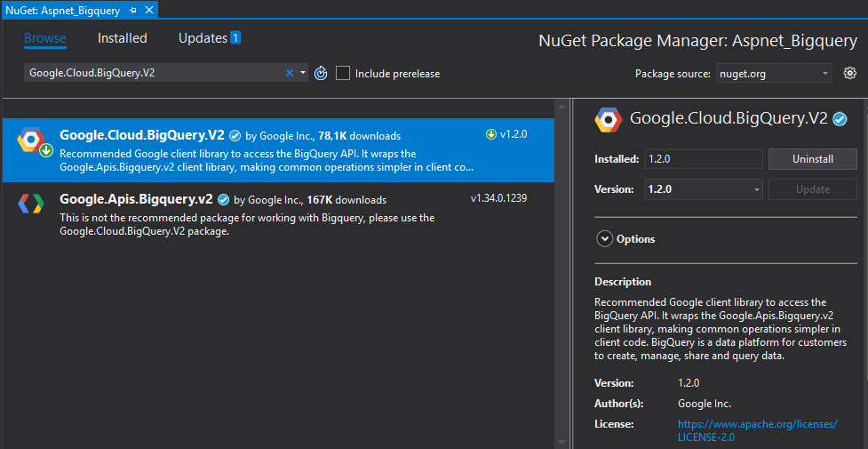This screenshot has height=449, width=868.
Task: Toggle the Include prerelease checkbox
Action: 343,73
